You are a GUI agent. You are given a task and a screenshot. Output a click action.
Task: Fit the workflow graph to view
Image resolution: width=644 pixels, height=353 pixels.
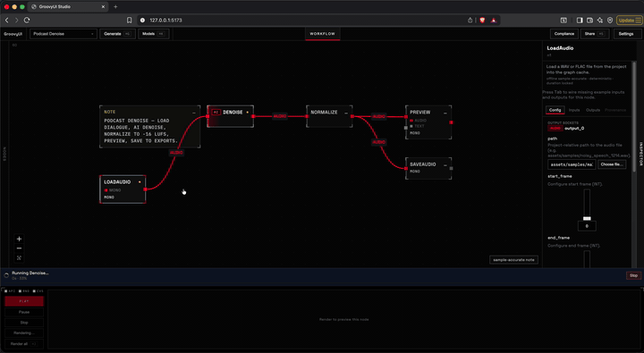point(19,257)
